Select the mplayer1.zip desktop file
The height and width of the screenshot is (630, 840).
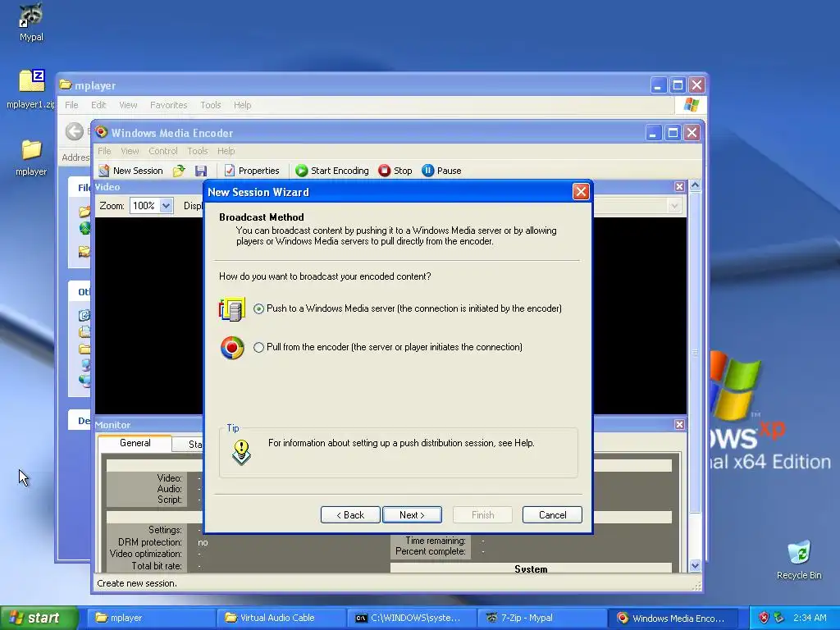[31, 89]
